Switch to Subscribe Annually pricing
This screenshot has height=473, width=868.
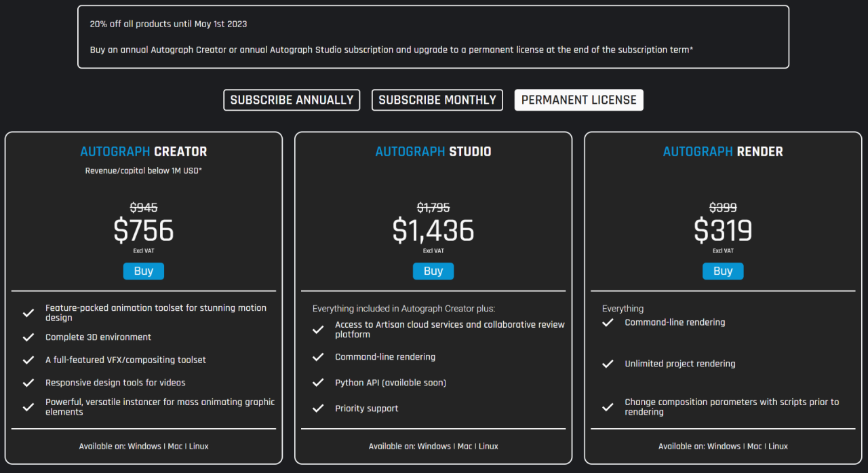[x=292, y=100]
